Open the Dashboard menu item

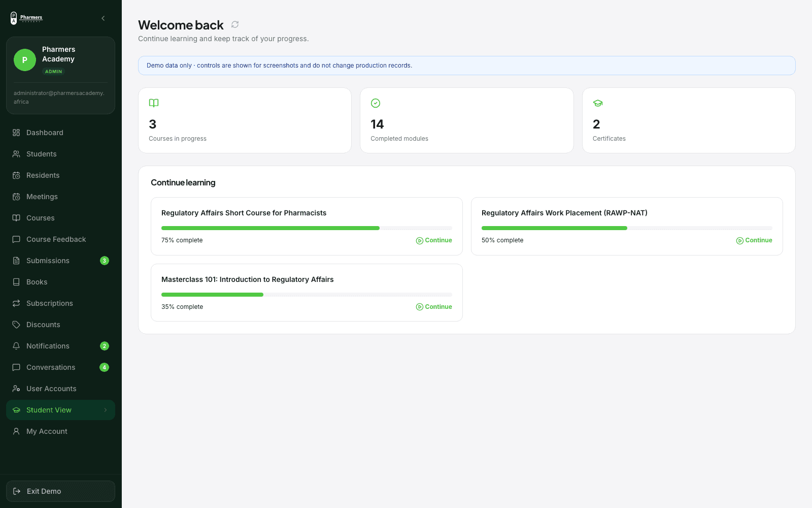pos(60,133)
